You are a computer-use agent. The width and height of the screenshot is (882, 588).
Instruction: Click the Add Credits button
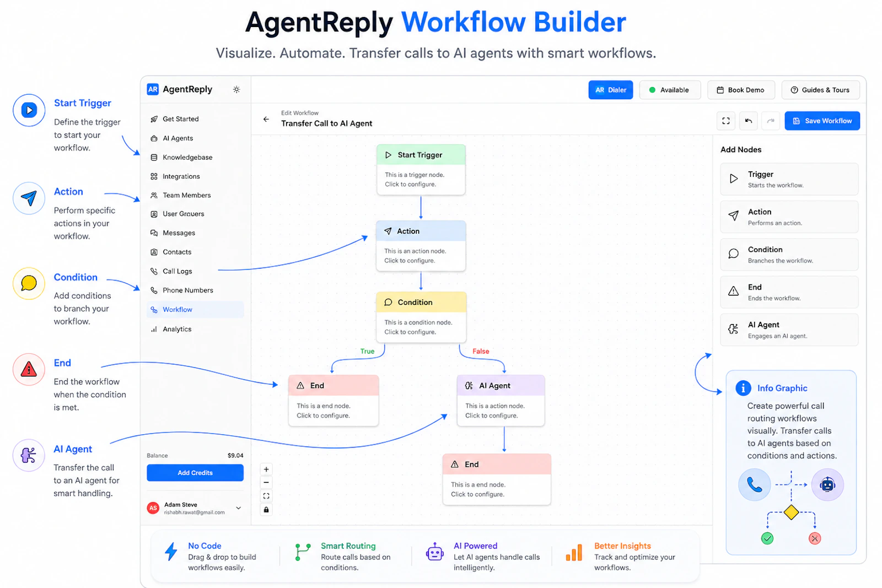[195, 473]
